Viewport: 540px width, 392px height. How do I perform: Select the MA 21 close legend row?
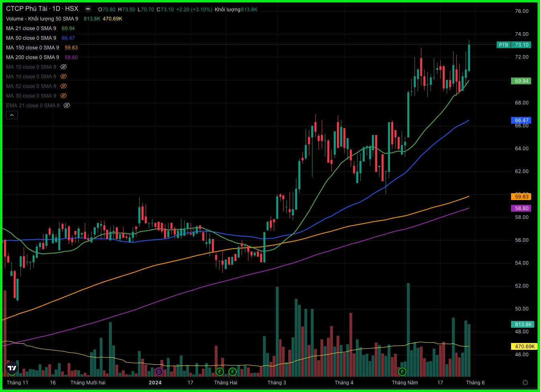(40, 28)
